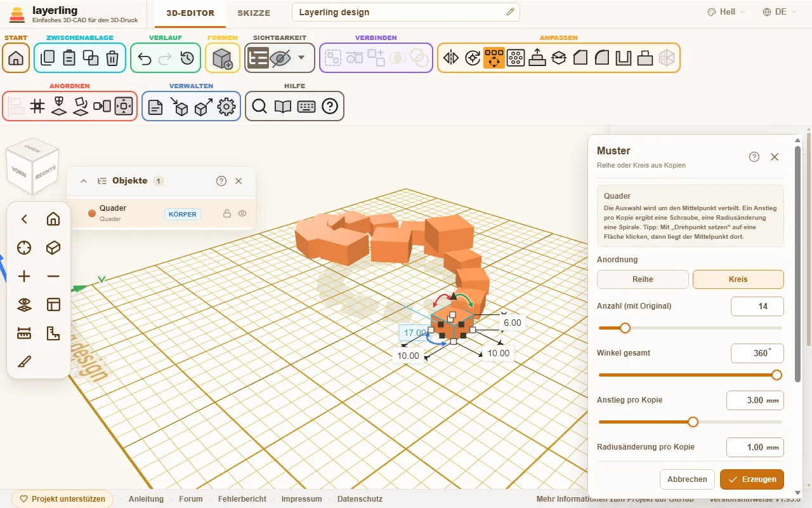The image size is (812, 508).
Task: Click the Erzeugen button
Action: (752, 479)
